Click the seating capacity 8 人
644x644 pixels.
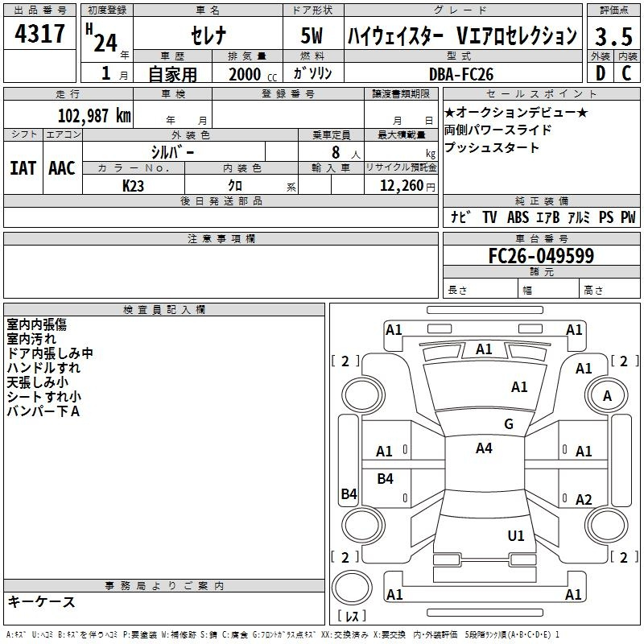(346, 153)
